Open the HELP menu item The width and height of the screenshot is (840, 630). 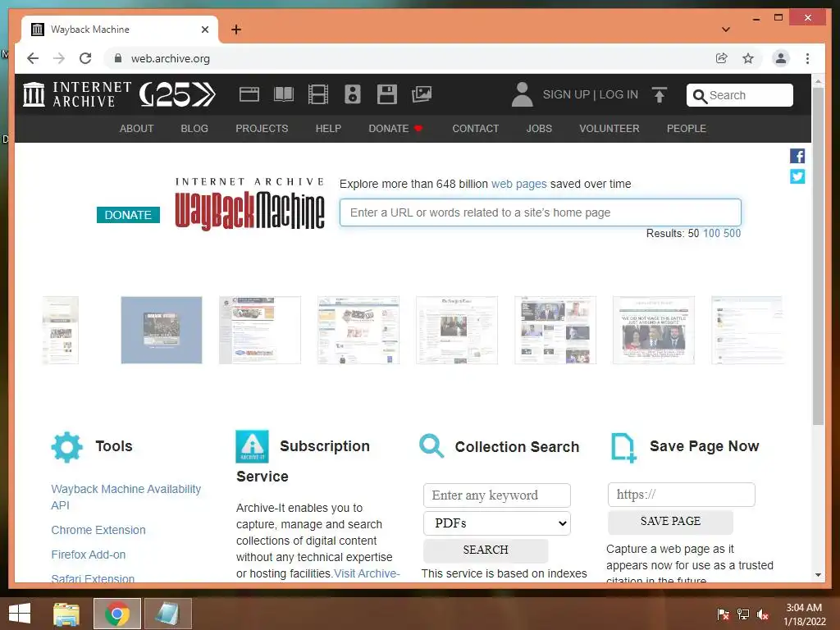(x=328, y=129)
